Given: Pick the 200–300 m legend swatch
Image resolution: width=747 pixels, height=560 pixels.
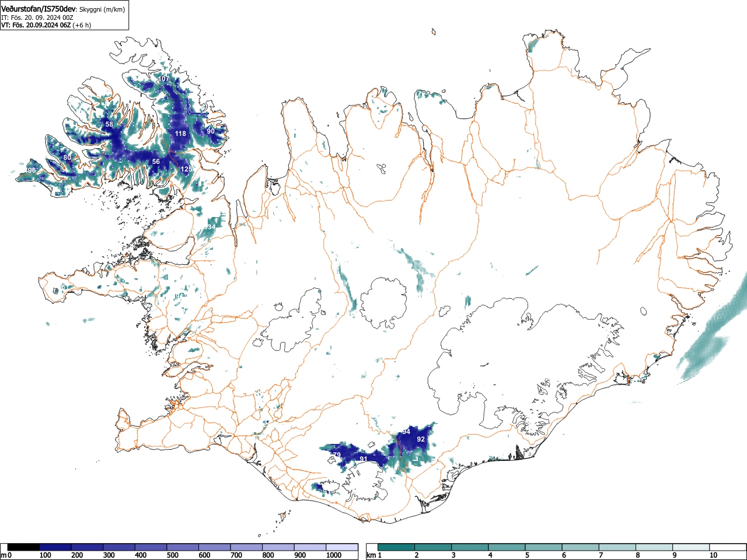Looking at the screenshot, I should tap(88, 547).
